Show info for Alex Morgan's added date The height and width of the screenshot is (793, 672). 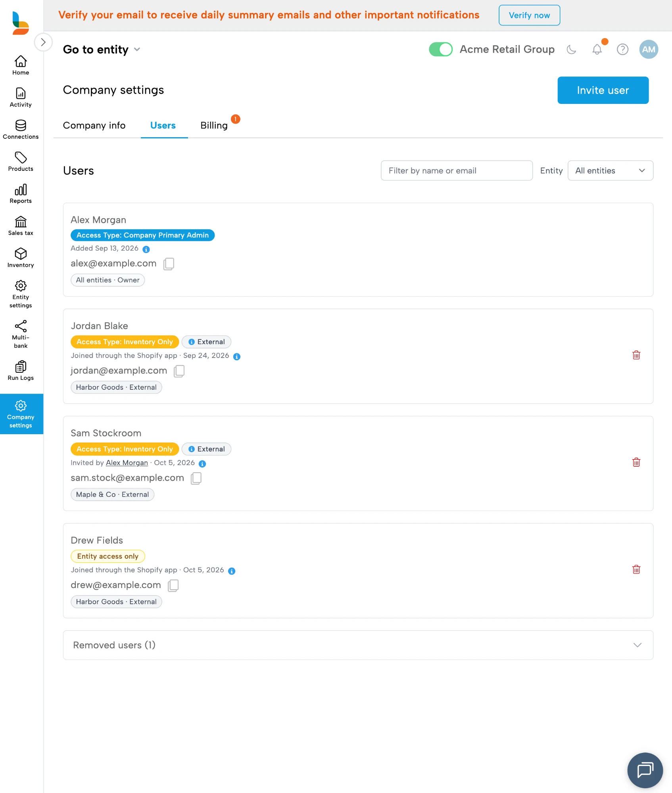pos(146,249)
